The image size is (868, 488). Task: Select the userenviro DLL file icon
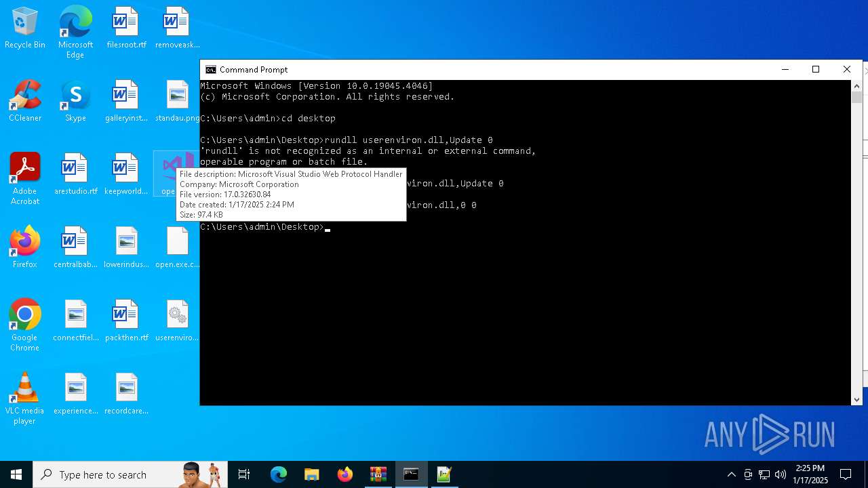point(177,321)
